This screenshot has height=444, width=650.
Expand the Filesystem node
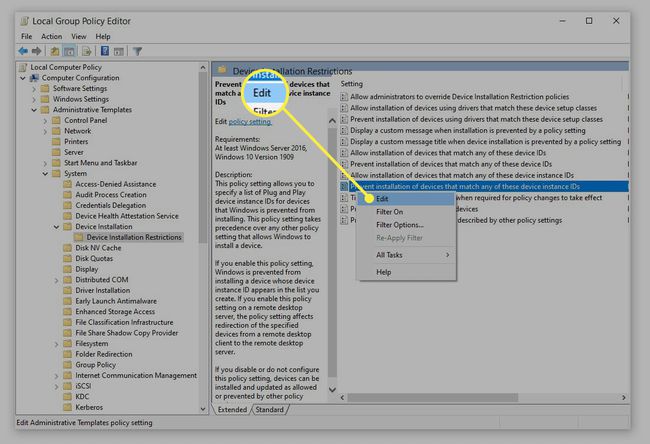(56, 344)
